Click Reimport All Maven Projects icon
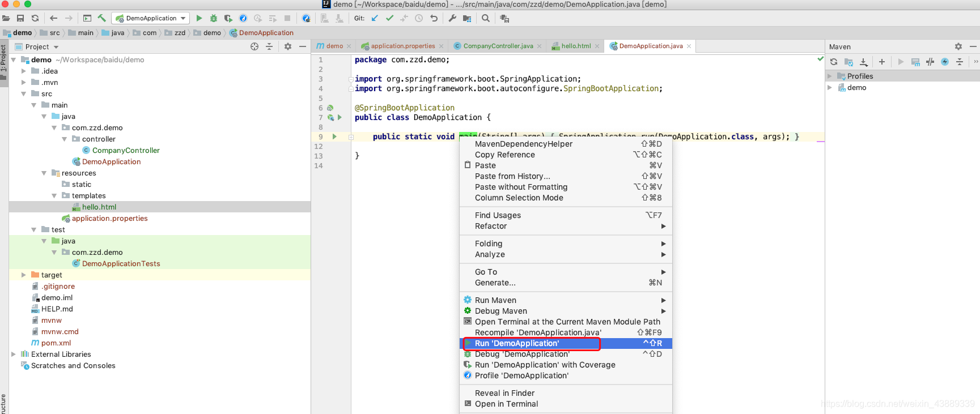Image resolution: width=980 pixels, height=414 pixels. [x=834, y=62]
